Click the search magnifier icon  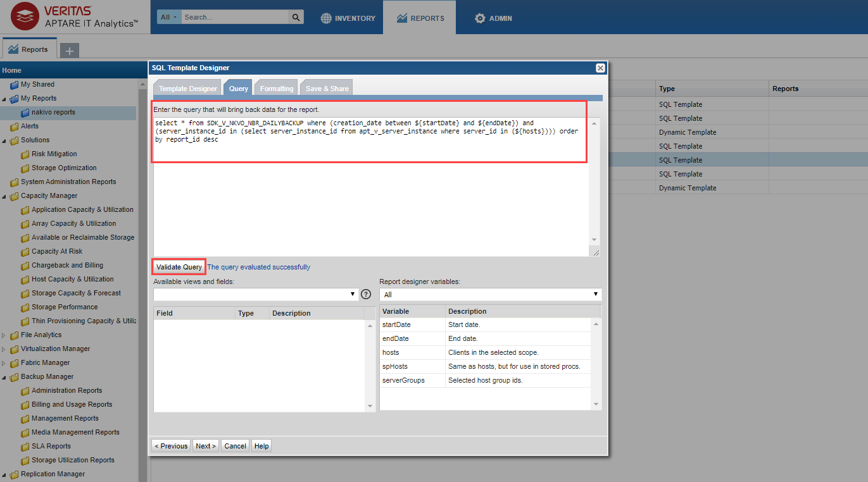pyautogui.click(x=296, y=17)
